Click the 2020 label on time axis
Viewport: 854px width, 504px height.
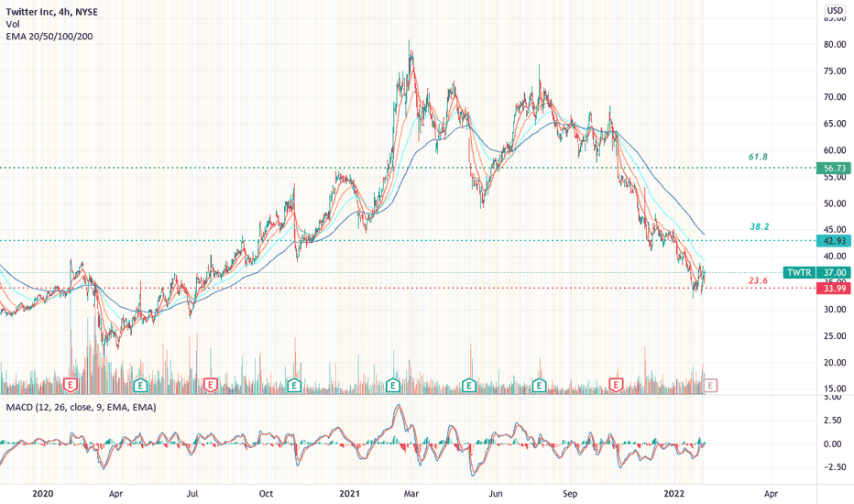42,494
